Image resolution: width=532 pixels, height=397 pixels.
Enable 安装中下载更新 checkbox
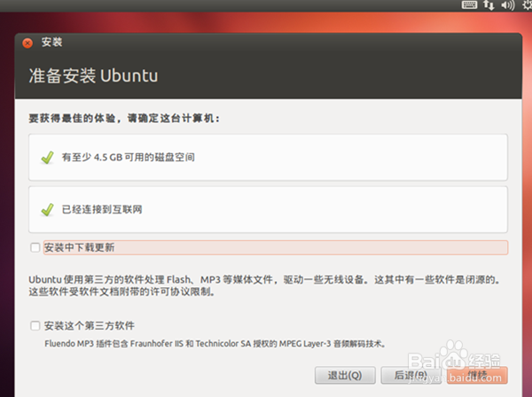pos(35,247)
